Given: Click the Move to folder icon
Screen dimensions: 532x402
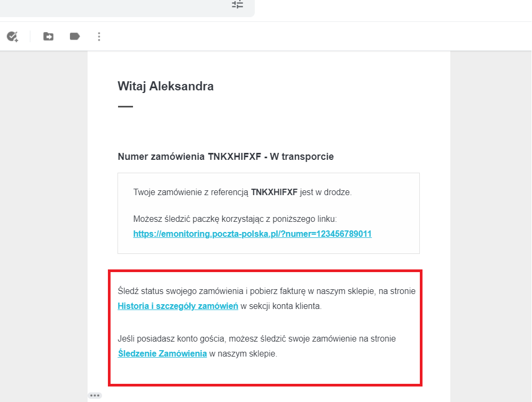Looking at the screenshot, I should [49, 36].
